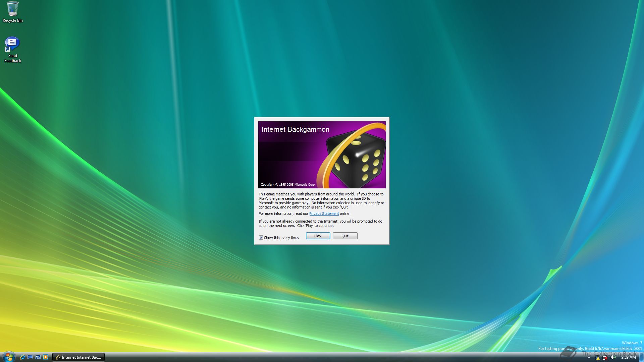The image size is (644, 362).
Task: Click the "Copyright © 1995-2005 Microsoft Corp." text
Action: 288,185
